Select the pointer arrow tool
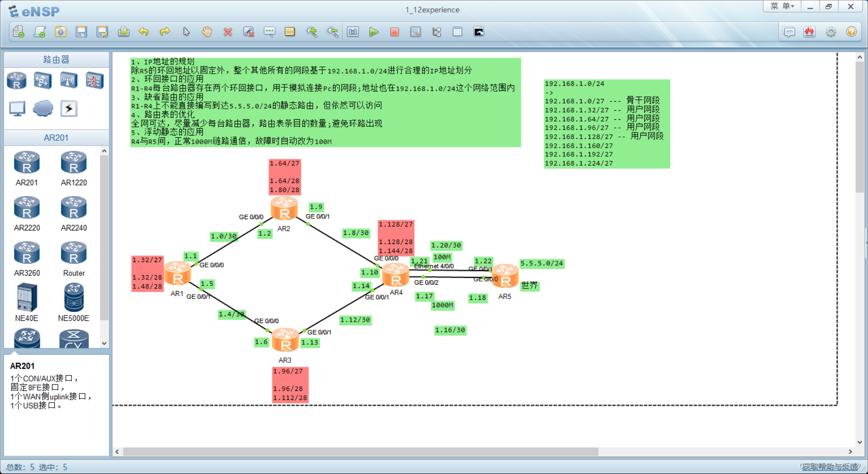Viewport: 868px width, 474px height. (186, 32)
